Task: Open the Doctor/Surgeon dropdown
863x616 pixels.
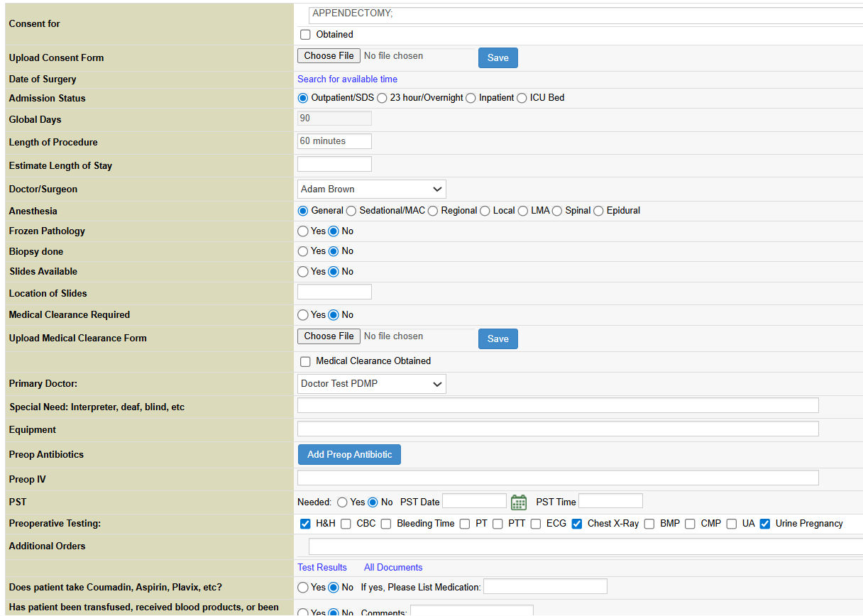Action: pos(371,189)
